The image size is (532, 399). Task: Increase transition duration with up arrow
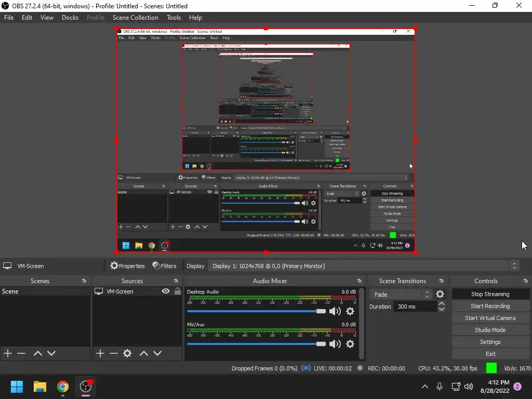[442, 303]
